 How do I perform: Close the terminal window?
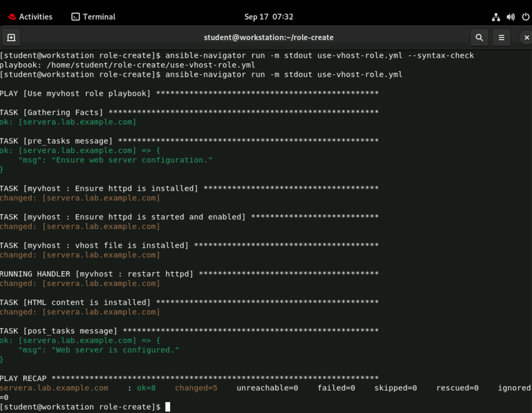coord(526,37)
